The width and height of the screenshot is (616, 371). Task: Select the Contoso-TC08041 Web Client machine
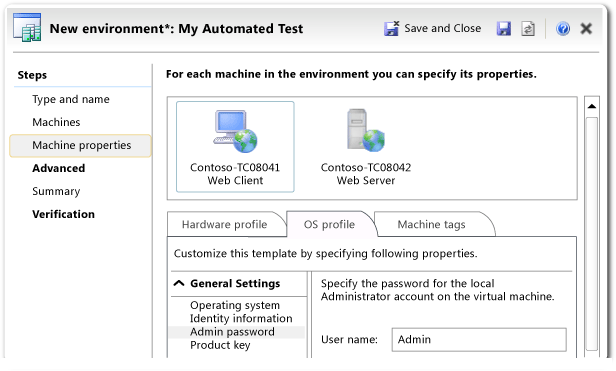[x=235, y=147]
